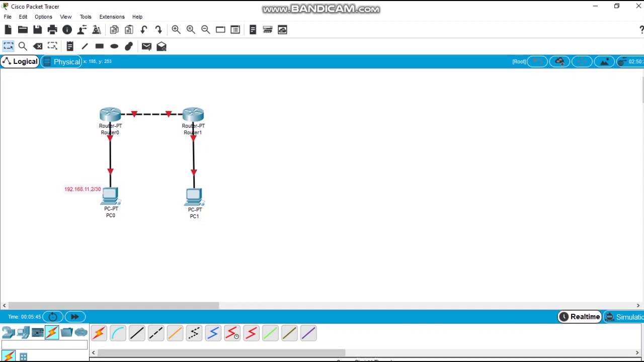
Task: Switch to the Physical workspace tab
Action: point(61,61)
